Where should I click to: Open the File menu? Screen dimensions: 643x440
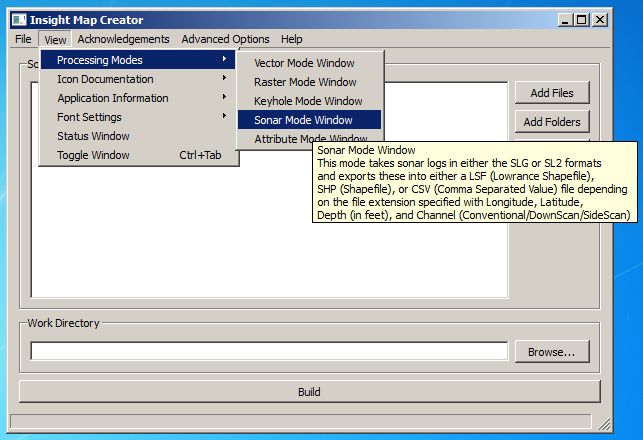tap(23, 39)
